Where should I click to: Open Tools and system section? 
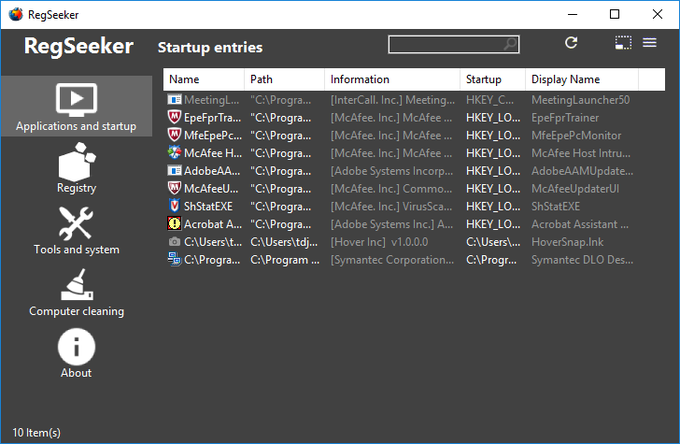pyautogui.click(x=76, y=230)
